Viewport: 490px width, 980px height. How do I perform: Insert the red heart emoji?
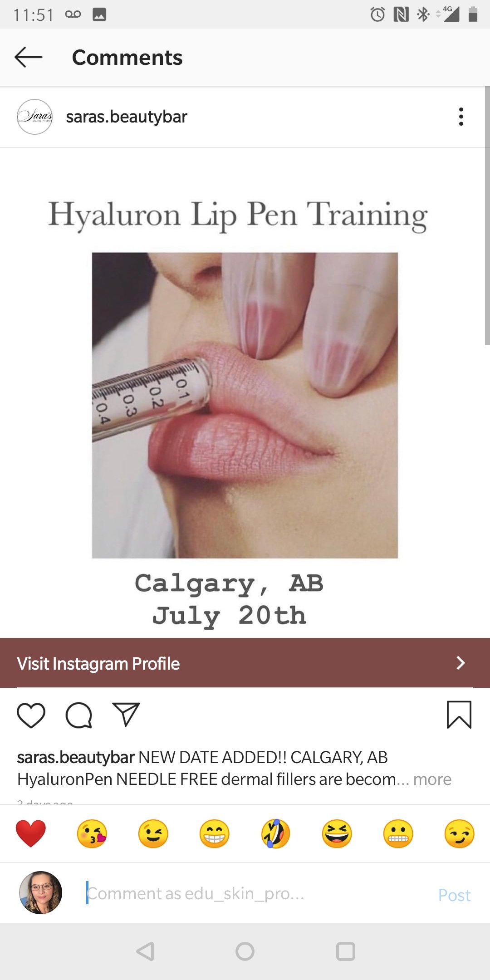[x=31, y=833]
